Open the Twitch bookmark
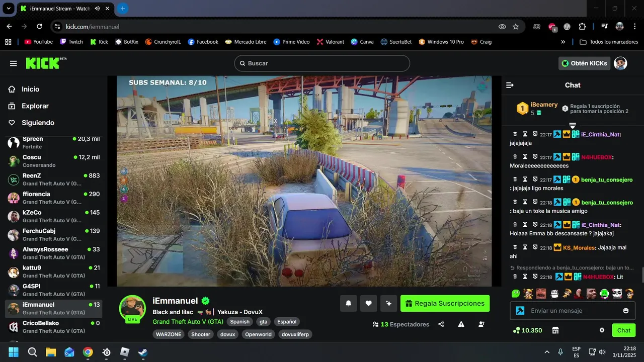 tap(71, 42)
